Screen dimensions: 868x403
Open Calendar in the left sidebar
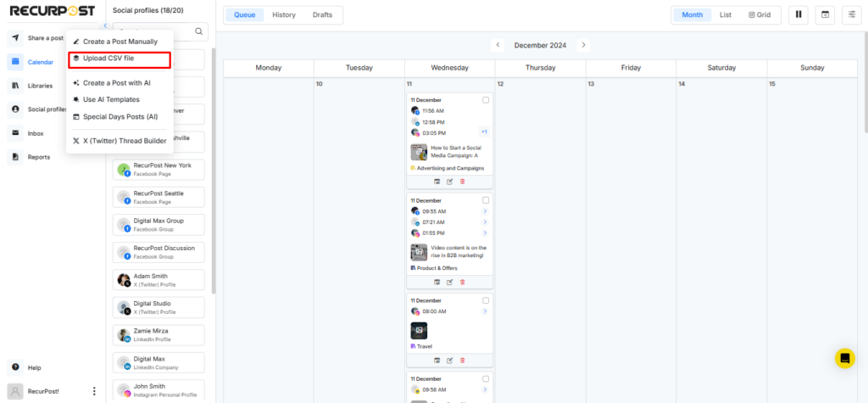pyautogui.click(x=33, y=62)
